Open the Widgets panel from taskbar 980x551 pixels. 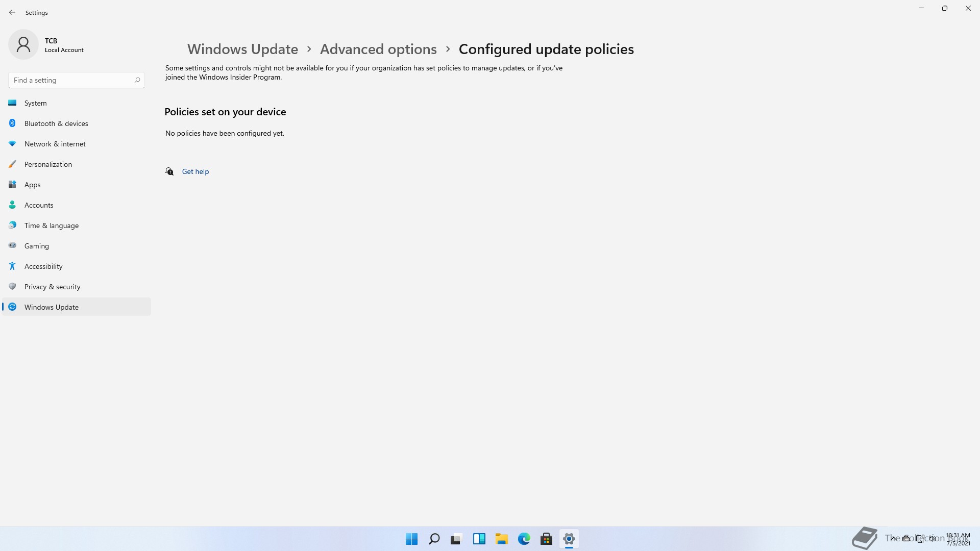point(479,539)
